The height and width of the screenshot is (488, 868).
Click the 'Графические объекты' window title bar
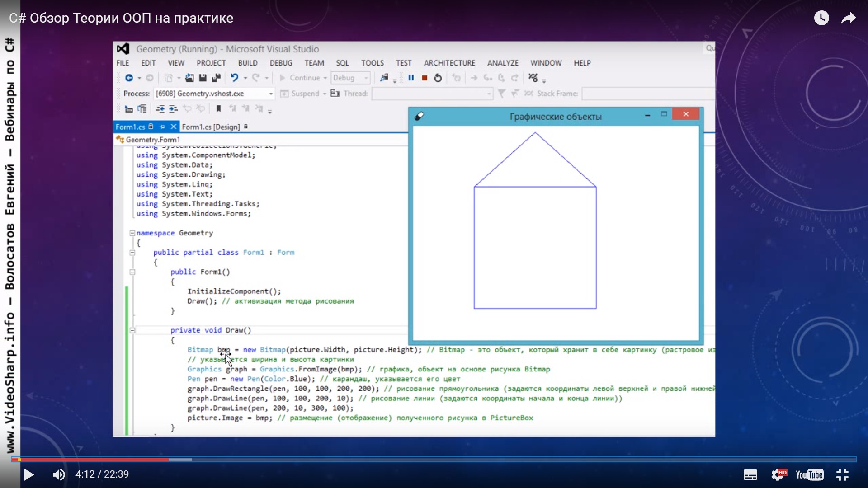pyautogui.click(x=556, y=117)
